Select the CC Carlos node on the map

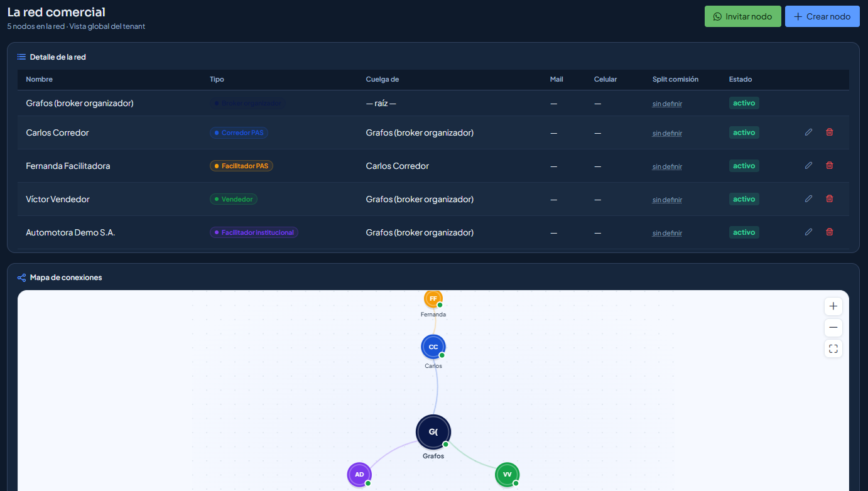[433, 347]
